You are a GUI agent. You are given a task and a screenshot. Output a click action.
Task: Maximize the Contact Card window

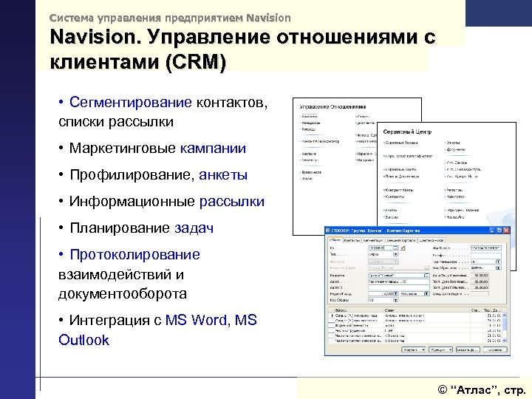(x=499, y=231)
